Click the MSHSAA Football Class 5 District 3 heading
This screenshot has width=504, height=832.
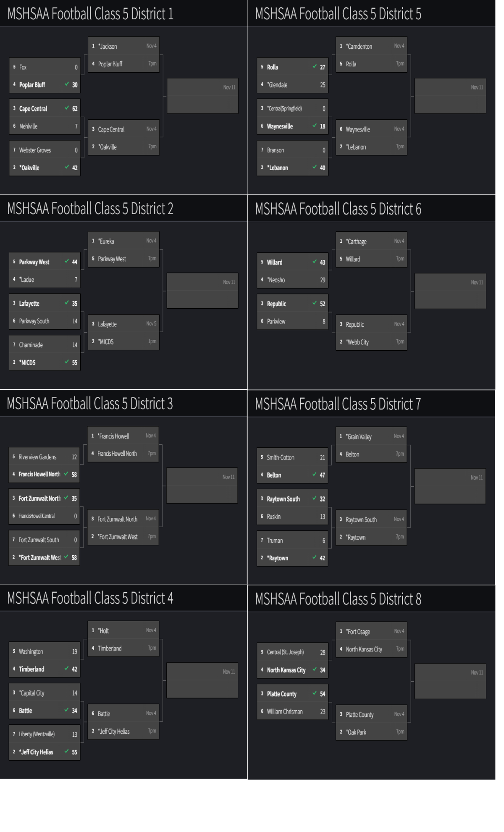90,404
